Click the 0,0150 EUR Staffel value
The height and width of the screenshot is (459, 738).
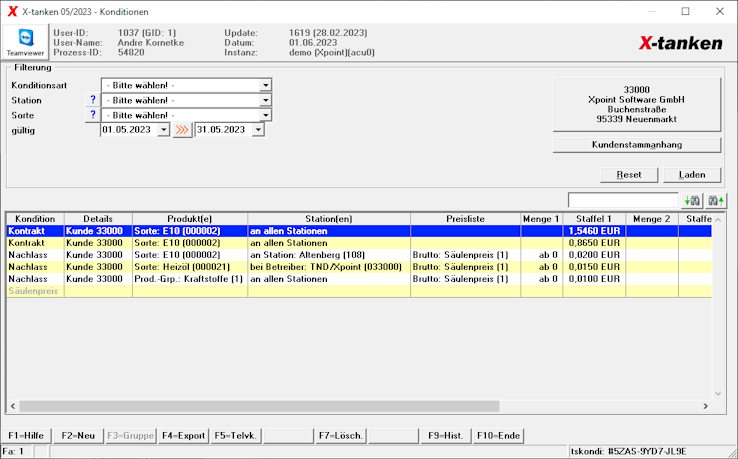pos(594,267)
